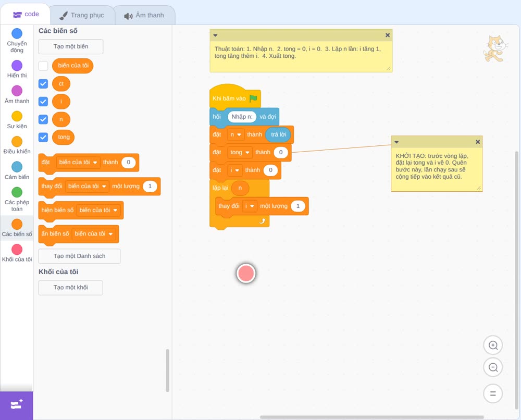Viewport: 521px width, 420px height.
Task: Click the block palette vertical scrollbar
Action: pyautogui.click(x=167, y=370)
